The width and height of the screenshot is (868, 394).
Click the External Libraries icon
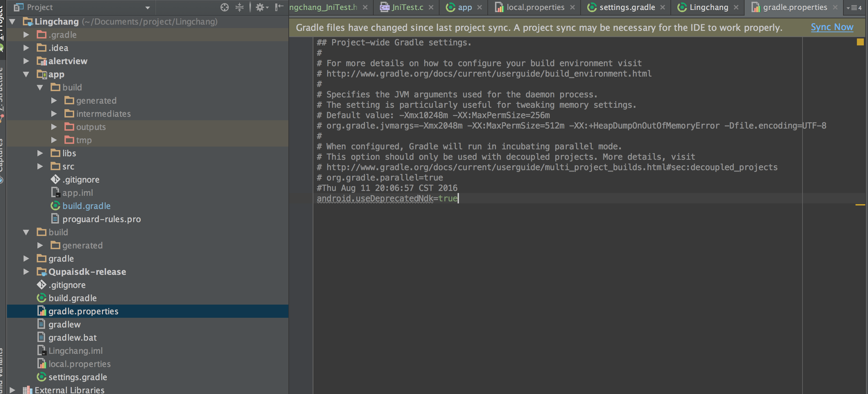(x=28, y=390)
